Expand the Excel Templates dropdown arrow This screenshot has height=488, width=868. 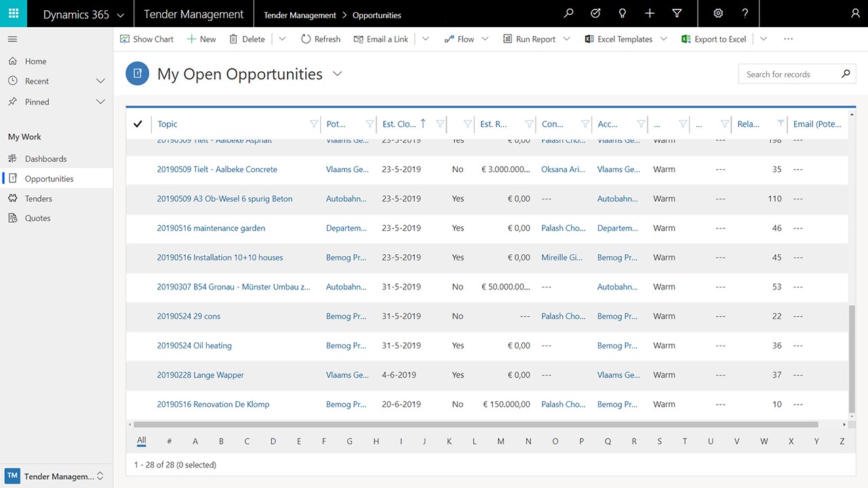tap(664, 39)
